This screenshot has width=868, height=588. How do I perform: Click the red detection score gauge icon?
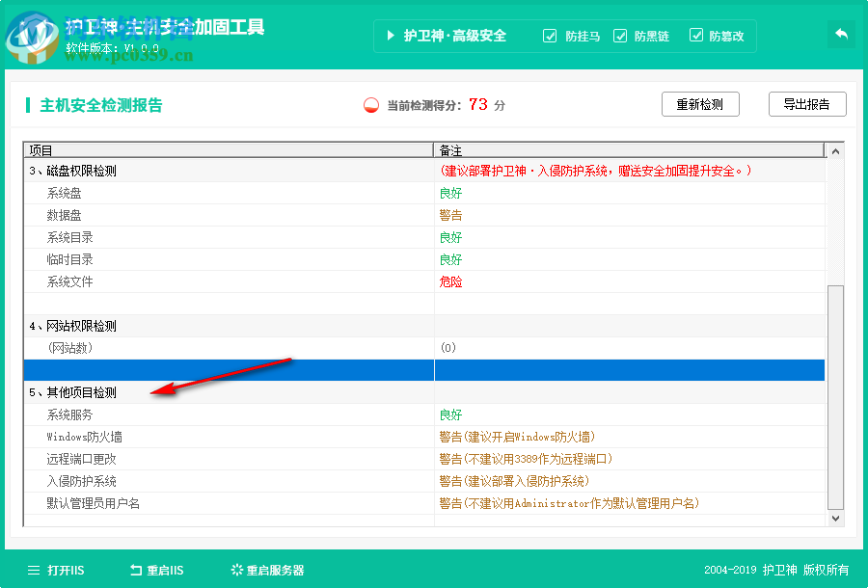point(369,104)
